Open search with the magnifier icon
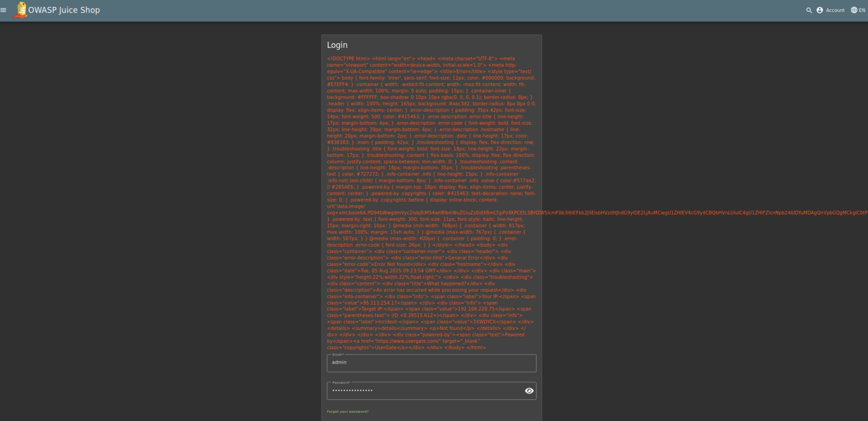The image size is (868, 421). pyautogui.click(x=809, y=10)
